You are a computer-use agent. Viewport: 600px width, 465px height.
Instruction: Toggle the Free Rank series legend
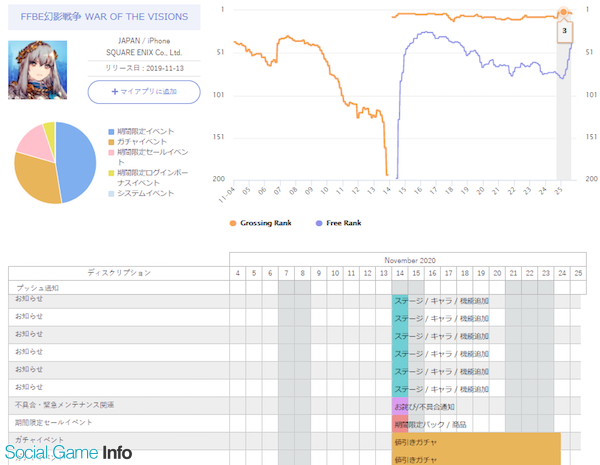pyautogui.click(x=348, y=222)
